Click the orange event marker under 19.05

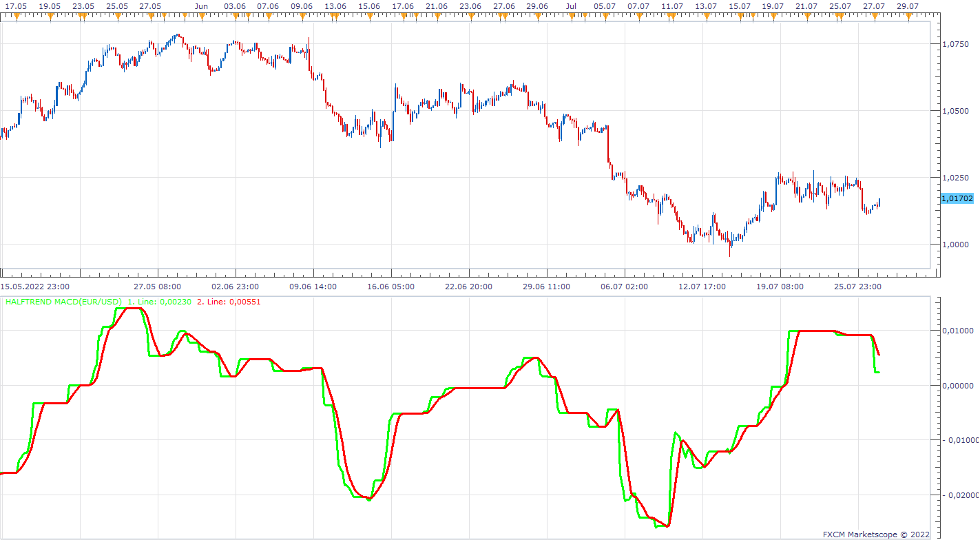pos(50,17)
